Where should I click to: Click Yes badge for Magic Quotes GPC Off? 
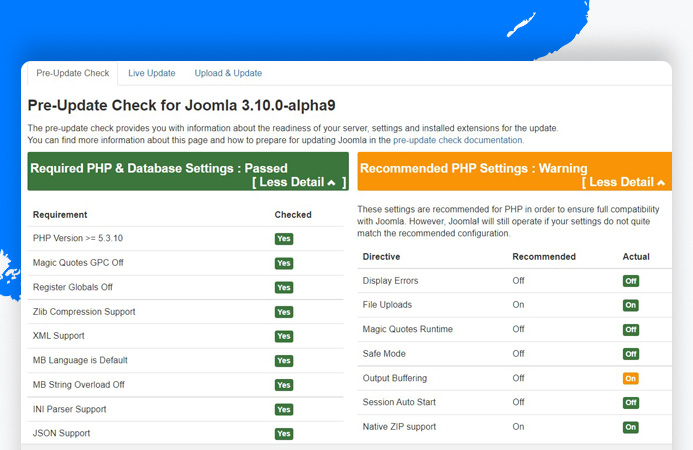coord(284,263)
